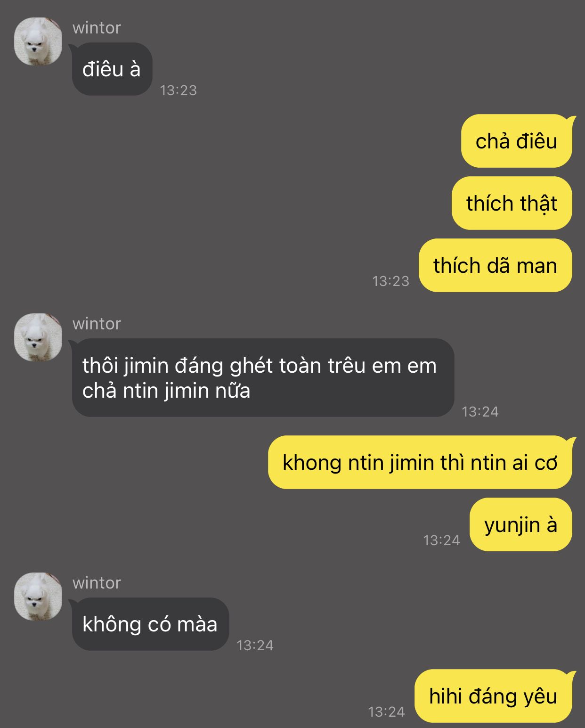Click the 13:24 timestamp beside 'hihi đáng yêu'
The height and width of the screenshot is (728, 585).
coord(386,712)
